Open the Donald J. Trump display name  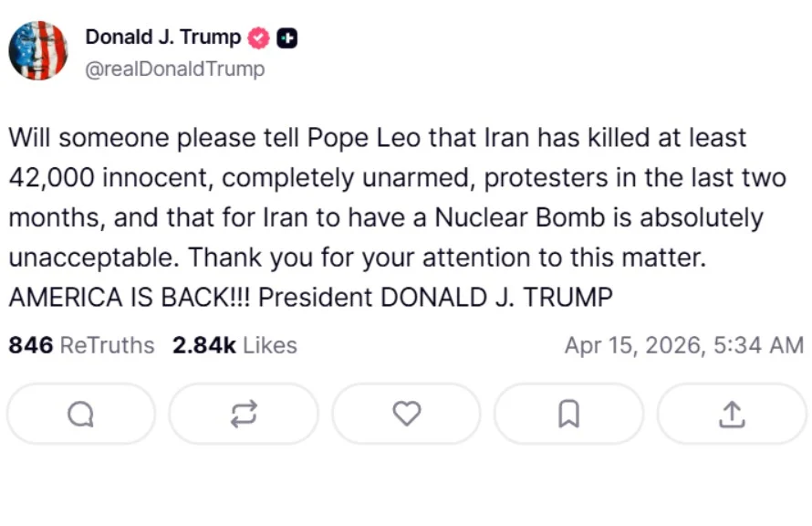163,37
